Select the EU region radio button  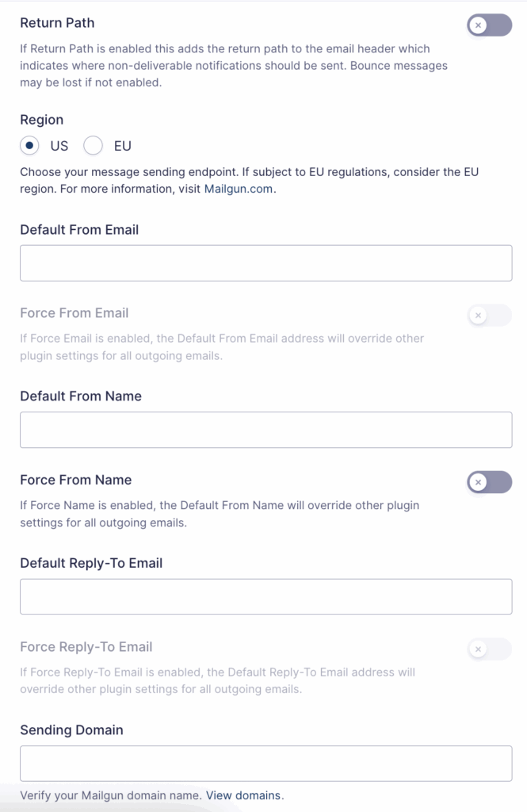click(93, 146)
